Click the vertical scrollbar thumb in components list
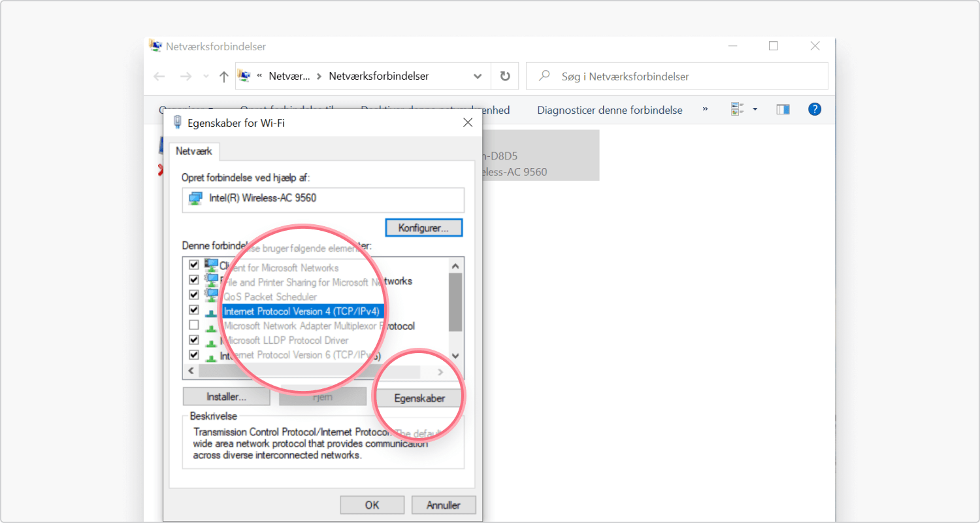980x523 pixels. (456, 302)
